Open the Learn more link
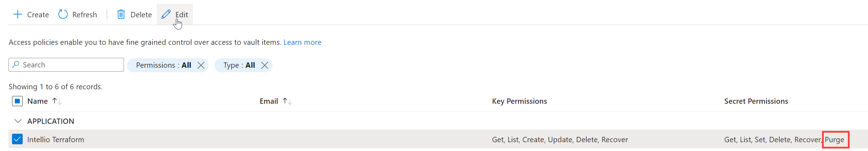This screenshot has height=151, width=868. (303, 42)
